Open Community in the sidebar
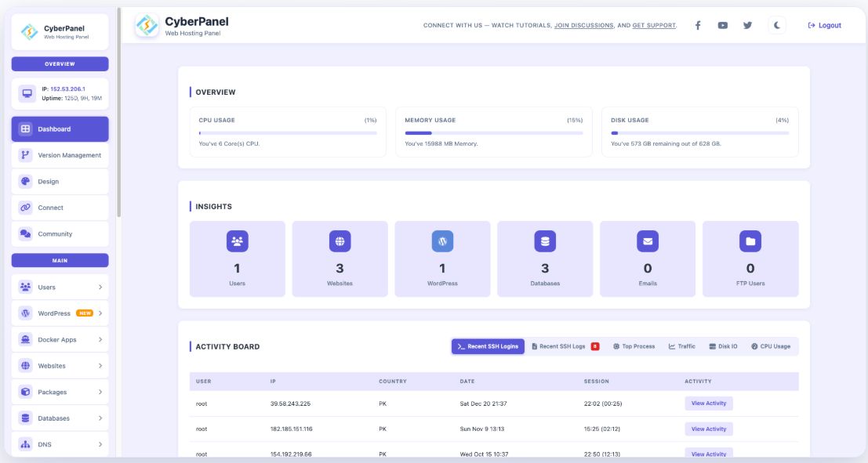 tap(60, 234)
